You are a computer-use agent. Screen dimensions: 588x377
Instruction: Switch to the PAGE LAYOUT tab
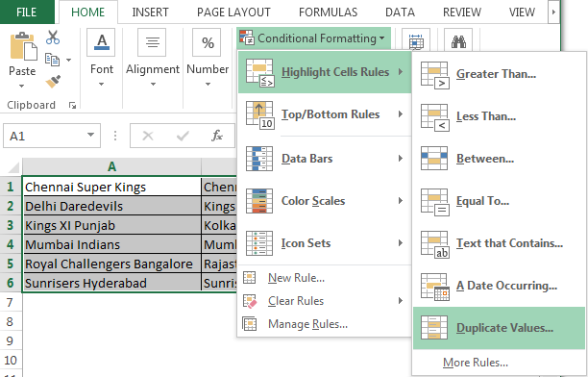[x=233, y=13]
